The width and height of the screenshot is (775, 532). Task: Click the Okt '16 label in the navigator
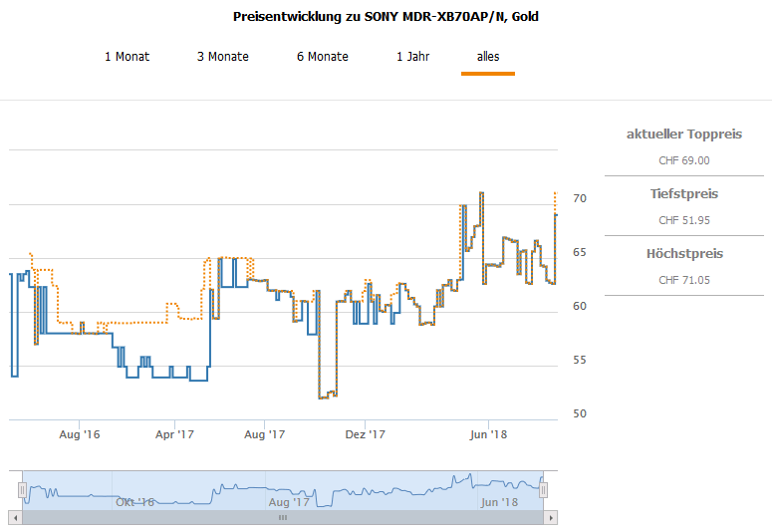click(x=134, y=502)
